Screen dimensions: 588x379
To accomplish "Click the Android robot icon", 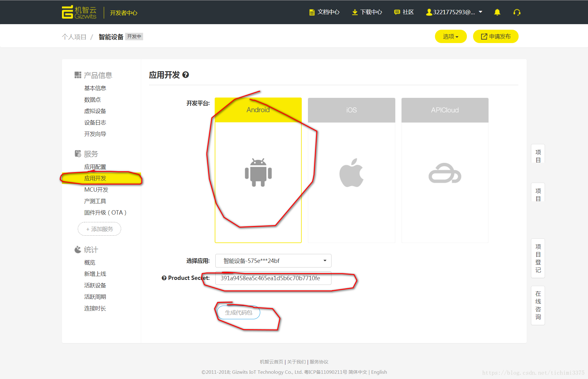I will pos(258,172).
